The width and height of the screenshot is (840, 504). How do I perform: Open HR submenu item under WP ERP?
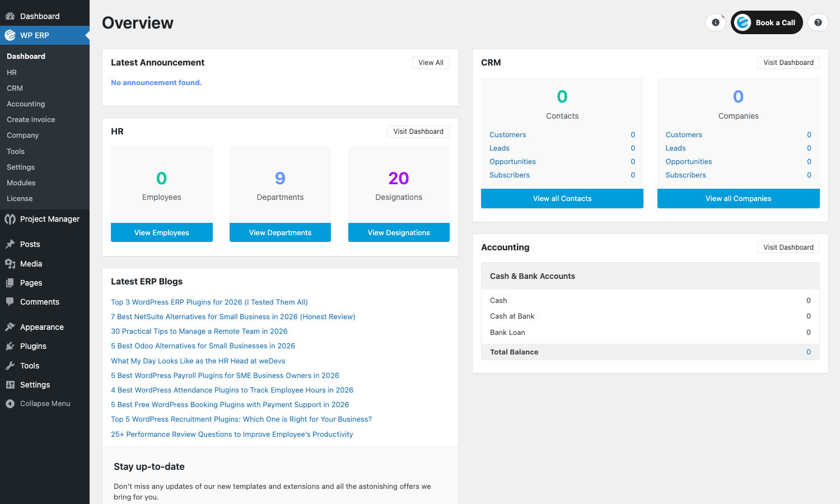12,72
